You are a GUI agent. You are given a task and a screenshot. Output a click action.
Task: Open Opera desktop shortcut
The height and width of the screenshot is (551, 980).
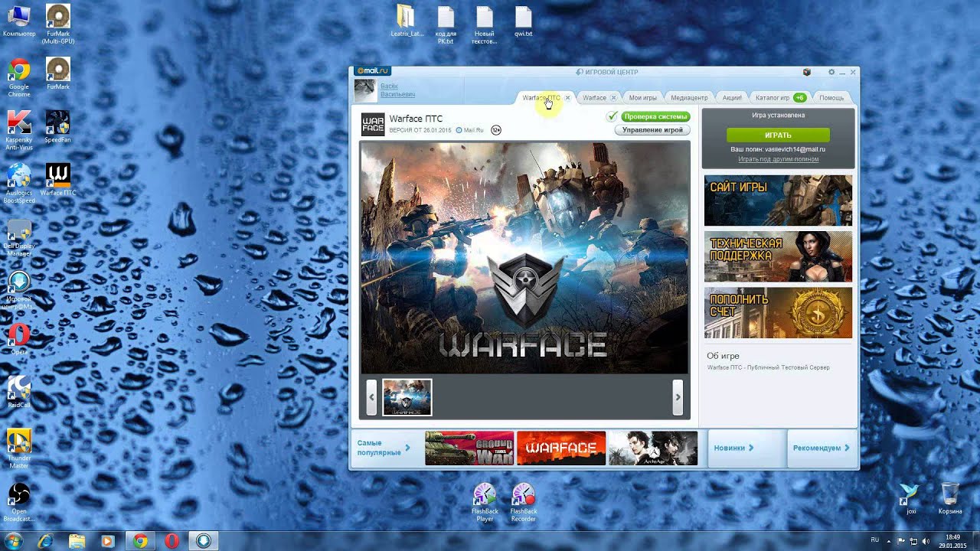tap(19, 339)
